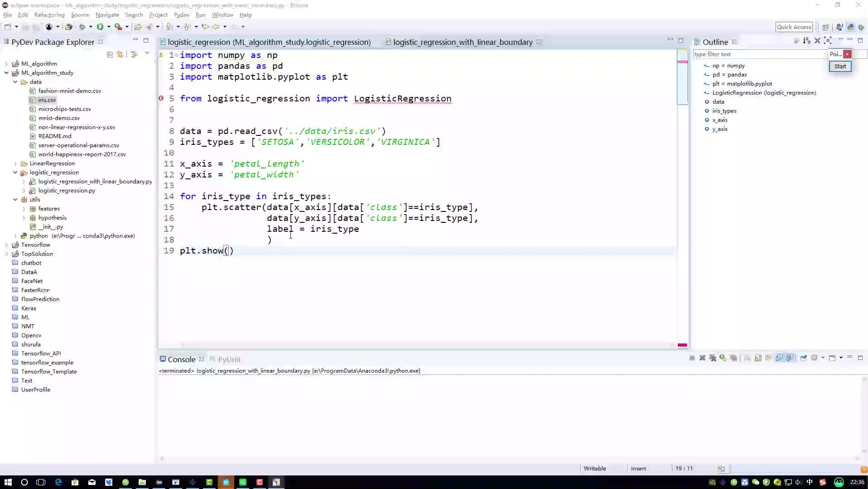Close the Console view tab
868x489 pixels.
coord(202,359)
